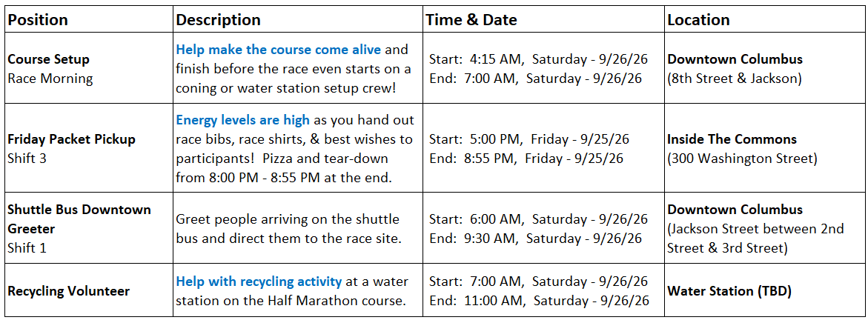The width and height of the screenshot is (868, 320).
Task: Click the Friday Packet Pickup position cell
Action: click(x=88, y=148)
